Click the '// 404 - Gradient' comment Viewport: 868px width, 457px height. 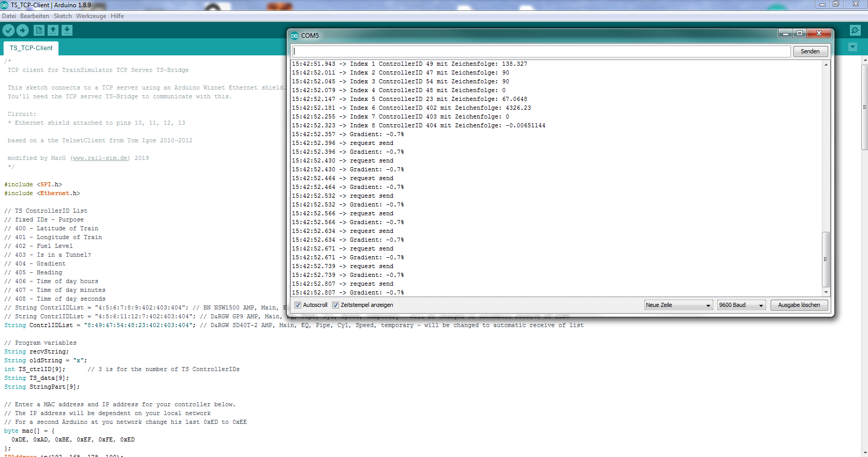(x=35, y=264)
